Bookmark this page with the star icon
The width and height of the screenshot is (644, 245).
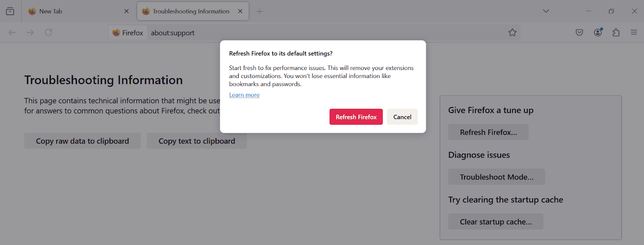(x=512, y=32)
